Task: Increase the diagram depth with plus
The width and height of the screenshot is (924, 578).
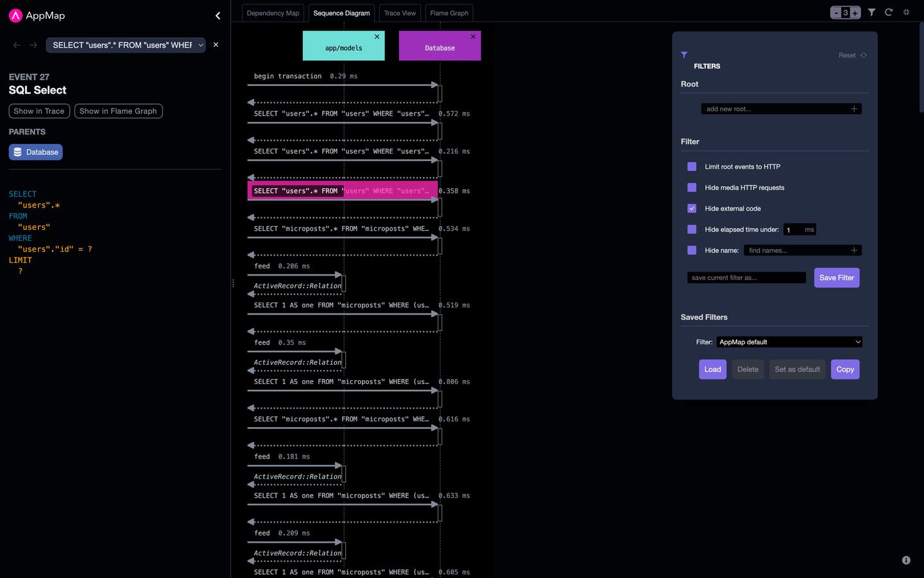Action: click(855, 13)
